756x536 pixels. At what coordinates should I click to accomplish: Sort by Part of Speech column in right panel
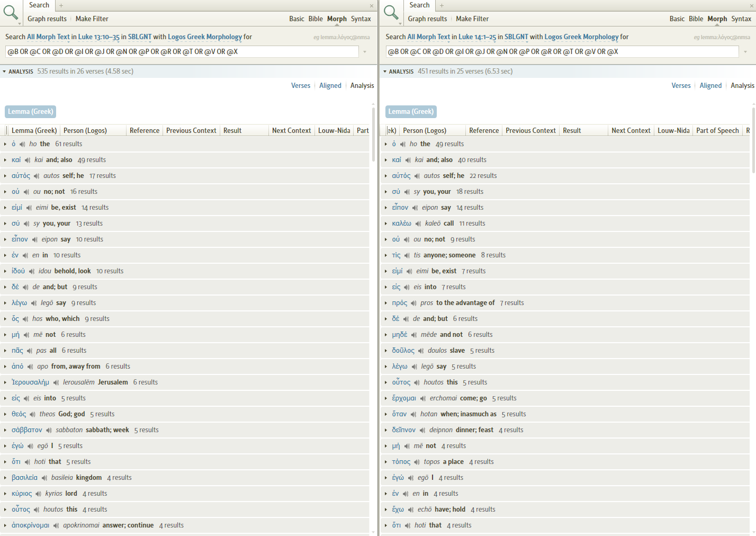(717, 130)
